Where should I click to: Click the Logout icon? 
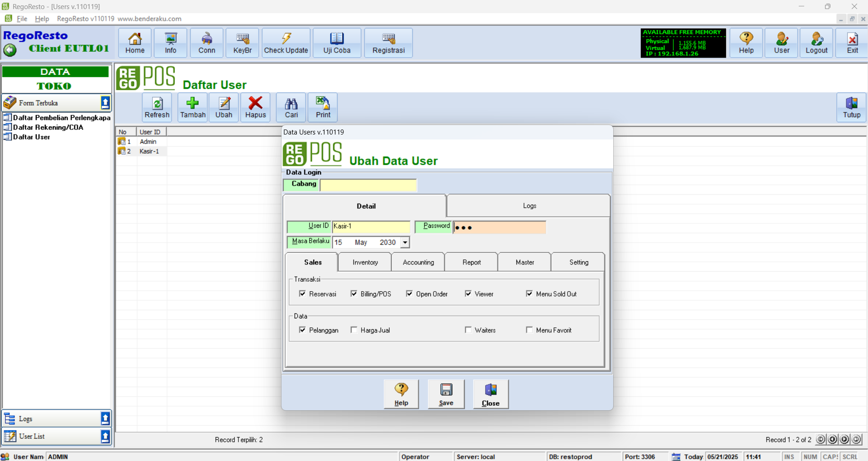[x=816, y=43]
